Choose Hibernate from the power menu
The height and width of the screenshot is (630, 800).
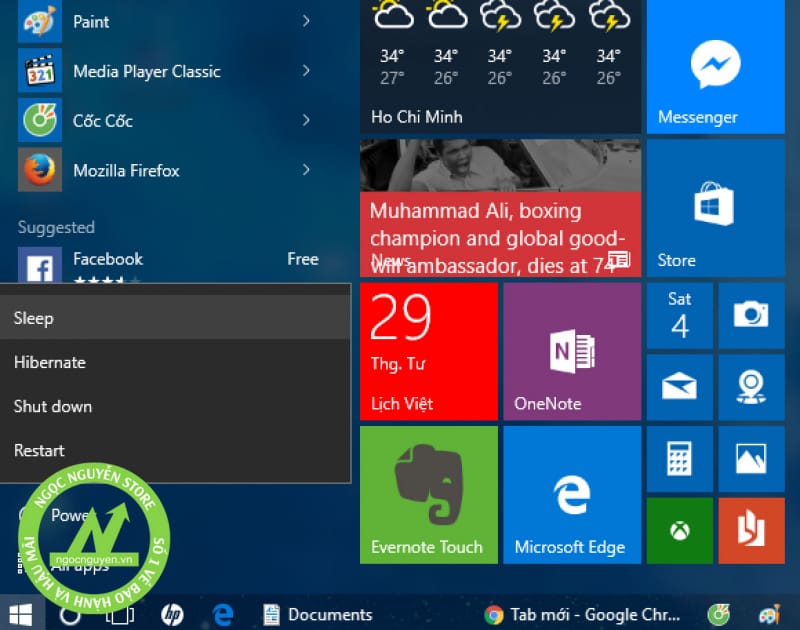[x=50, y=362]
